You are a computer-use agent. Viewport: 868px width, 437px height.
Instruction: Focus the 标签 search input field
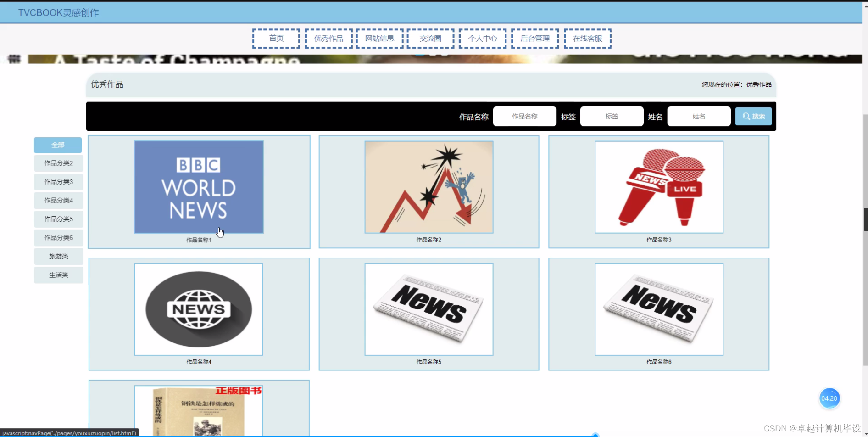click(612, 116)
